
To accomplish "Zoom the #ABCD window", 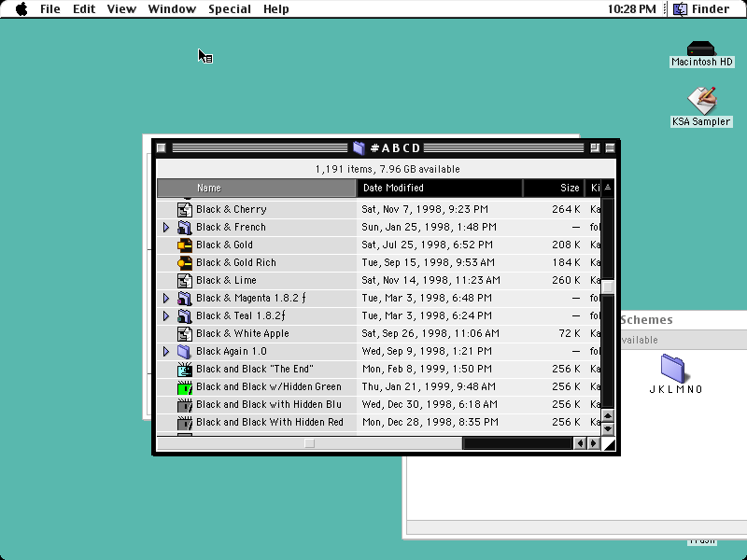I will click(x=595, y=148).
